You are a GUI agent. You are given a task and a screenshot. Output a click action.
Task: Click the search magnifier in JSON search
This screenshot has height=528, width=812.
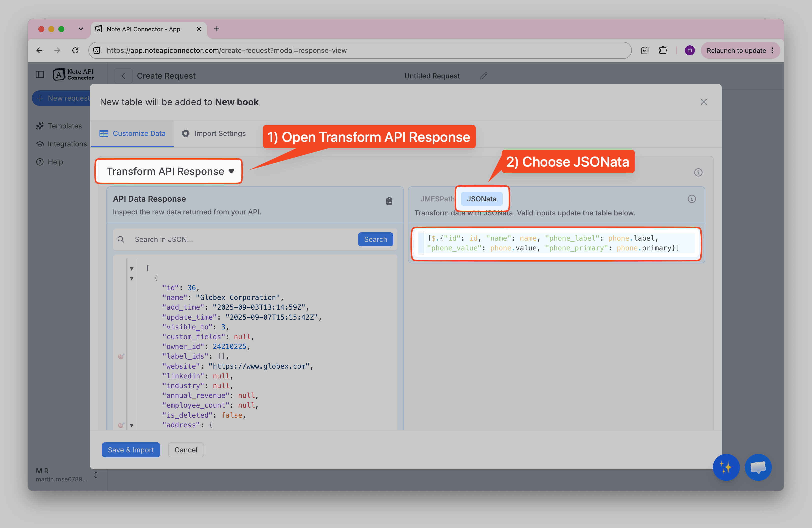pyautogui.click(x=121, y=239)
